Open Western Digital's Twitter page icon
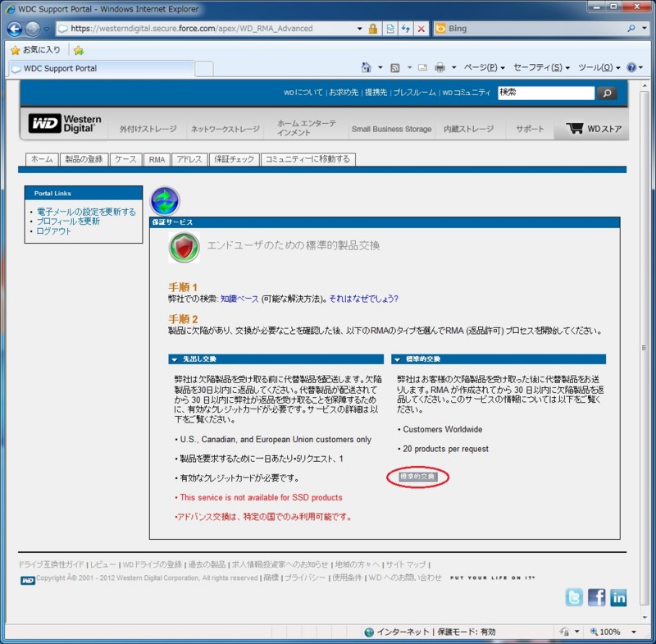This screenshot has height=644, width=656. click(x=575, y=597)
